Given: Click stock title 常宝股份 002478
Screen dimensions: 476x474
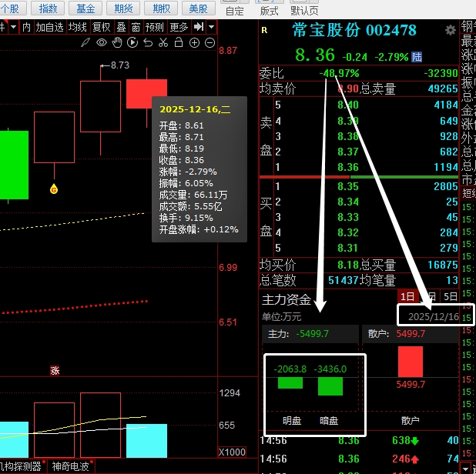Looking at the screenshot, I should (x=354, y=30).
